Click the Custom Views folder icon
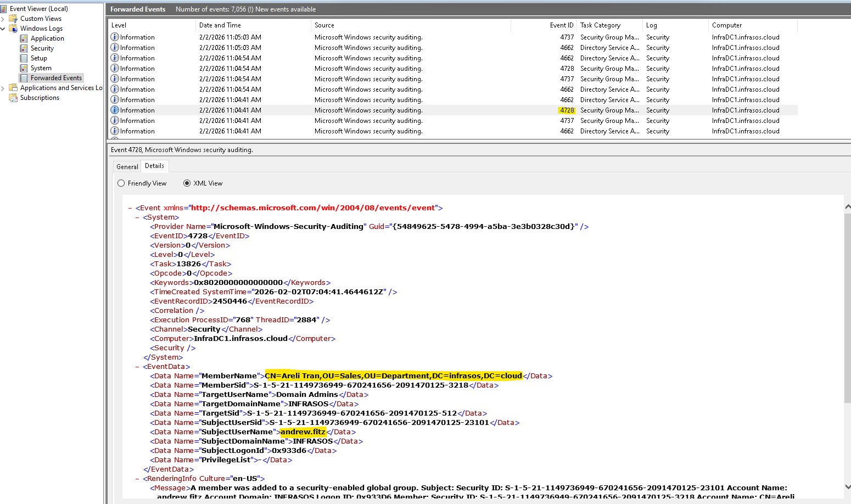 tap(13, 19)
